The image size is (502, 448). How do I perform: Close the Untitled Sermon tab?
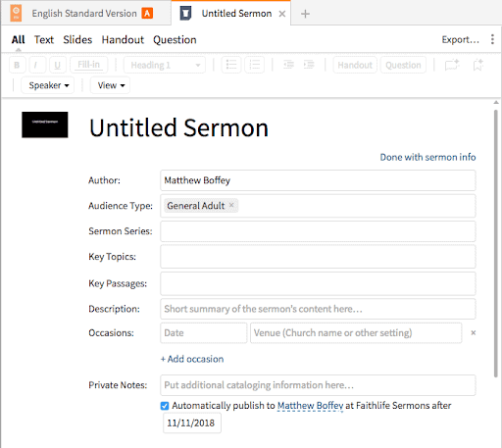click(x=282, y=14)
